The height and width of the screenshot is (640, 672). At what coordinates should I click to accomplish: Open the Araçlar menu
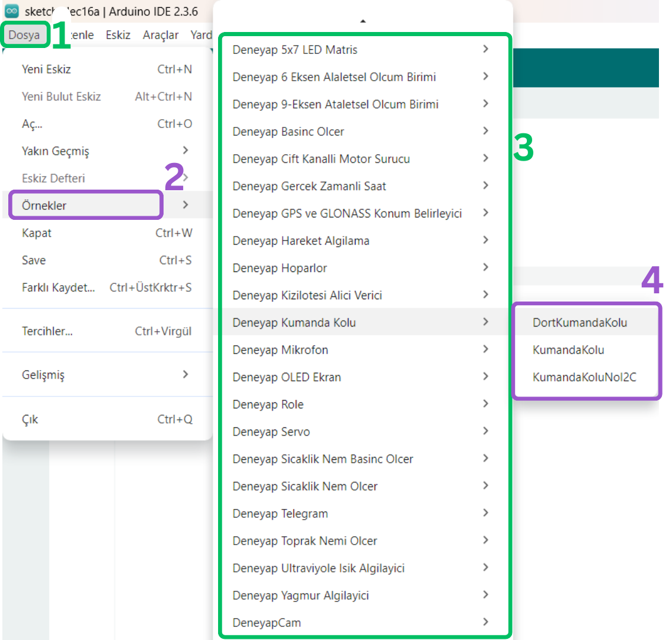160,35
